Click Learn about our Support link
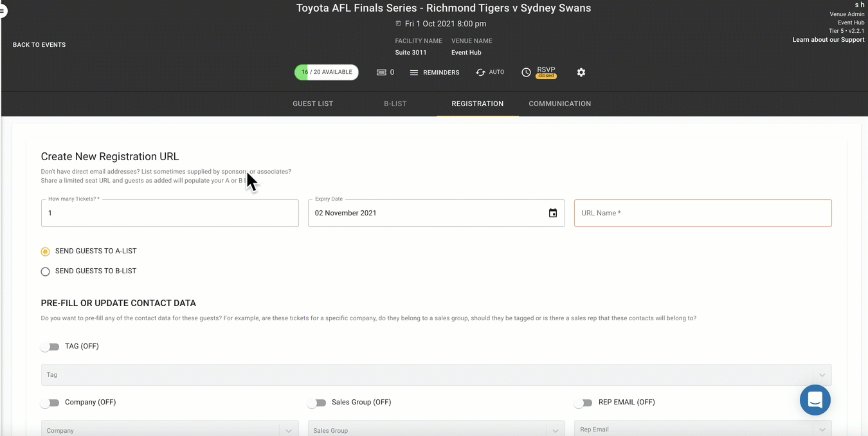 pos(828,40)
